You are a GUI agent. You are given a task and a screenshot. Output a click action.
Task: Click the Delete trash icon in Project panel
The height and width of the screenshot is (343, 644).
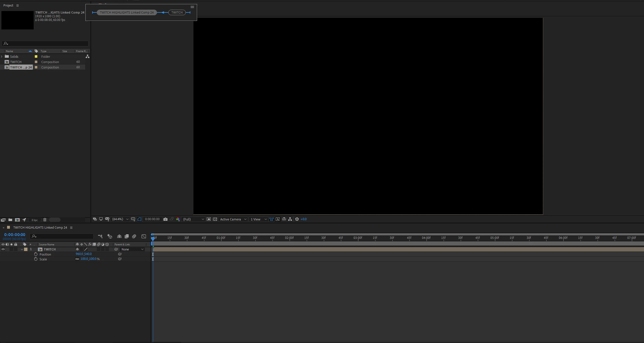point(45,220)
